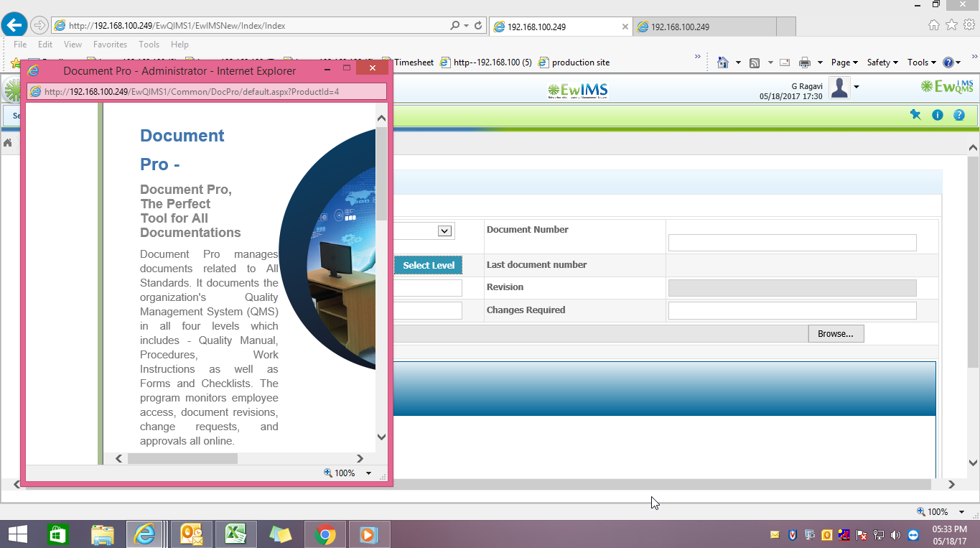980x548 pixels.
Task: Click the Read mail envelope icon
Action: tap(785, 62)
